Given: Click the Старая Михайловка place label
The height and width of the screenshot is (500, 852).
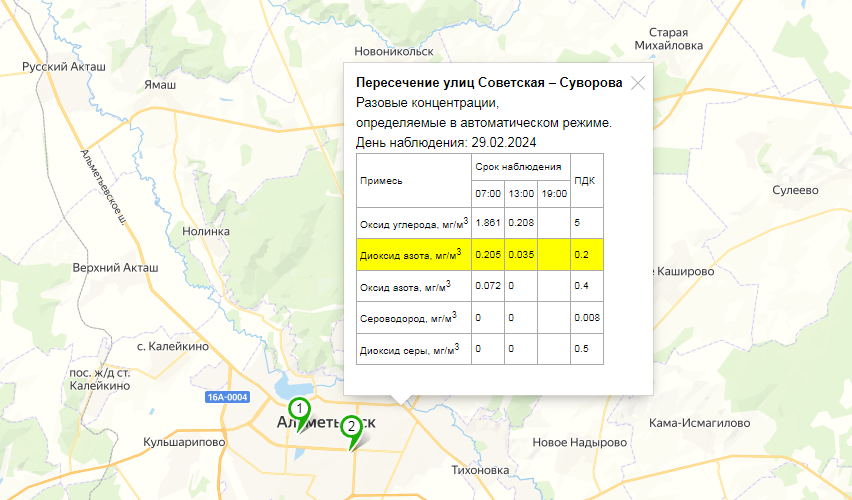Looking at the screenshot, I should (x=668, y=39).
